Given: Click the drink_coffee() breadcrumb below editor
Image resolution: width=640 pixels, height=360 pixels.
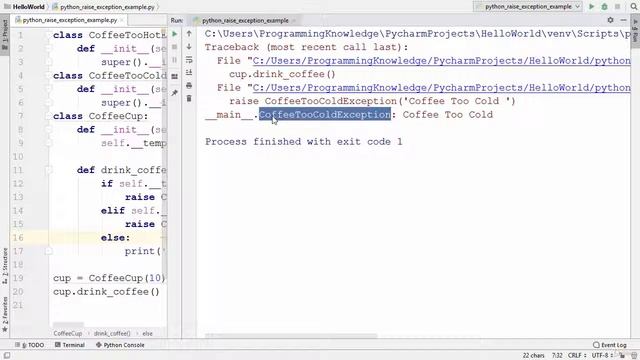Looking at the screenshot, I should tap(112, 333).
